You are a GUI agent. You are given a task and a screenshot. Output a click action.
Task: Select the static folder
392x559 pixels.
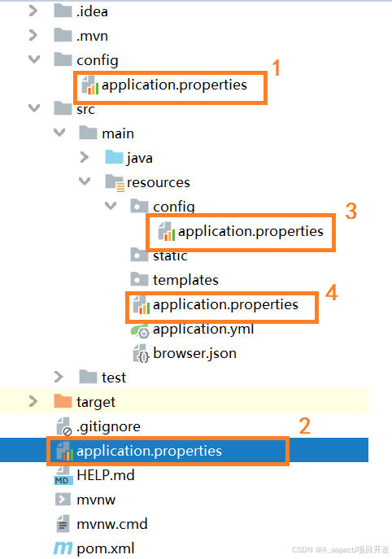click(159, 255)
